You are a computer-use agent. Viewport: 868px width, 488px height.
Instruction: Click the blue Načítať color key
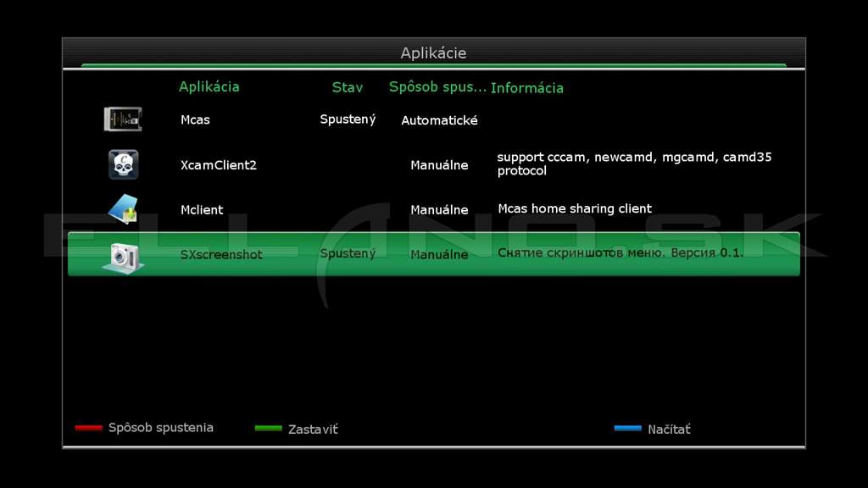point(628,428)
